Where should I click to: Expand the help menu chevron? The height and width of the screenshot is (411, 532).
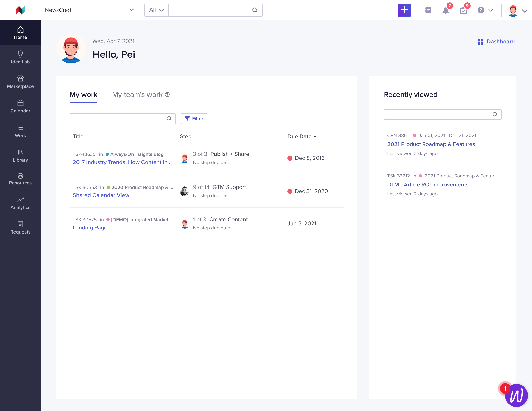(x=490, y=10)
